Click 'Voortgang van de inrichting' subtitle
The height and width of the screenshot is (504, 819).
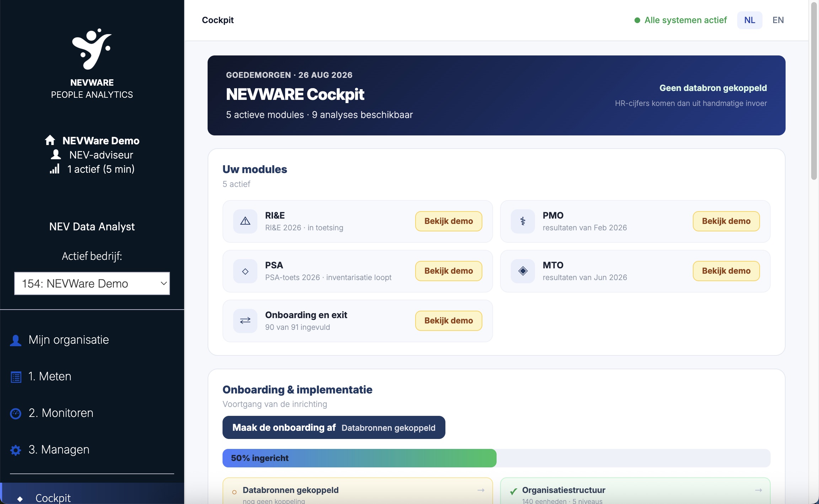(x=275, y=404)
